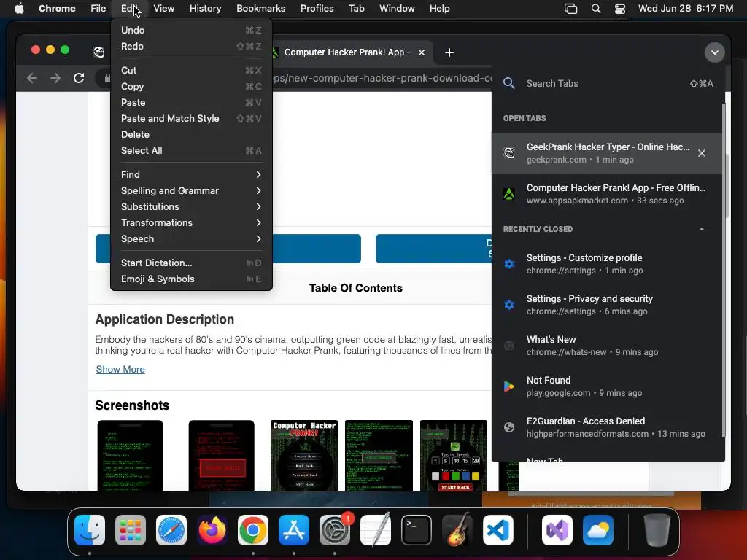Select Cut in the Edit menu
This screenshot has width=747, height=560.
(x=191, y=70)
